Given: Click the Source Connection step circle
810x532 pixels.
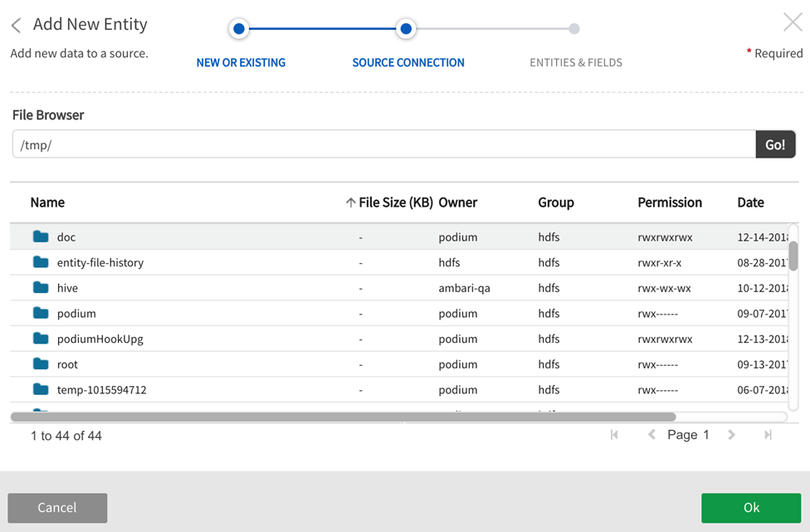Looking at the screenshot, I should tap(406, 28).
